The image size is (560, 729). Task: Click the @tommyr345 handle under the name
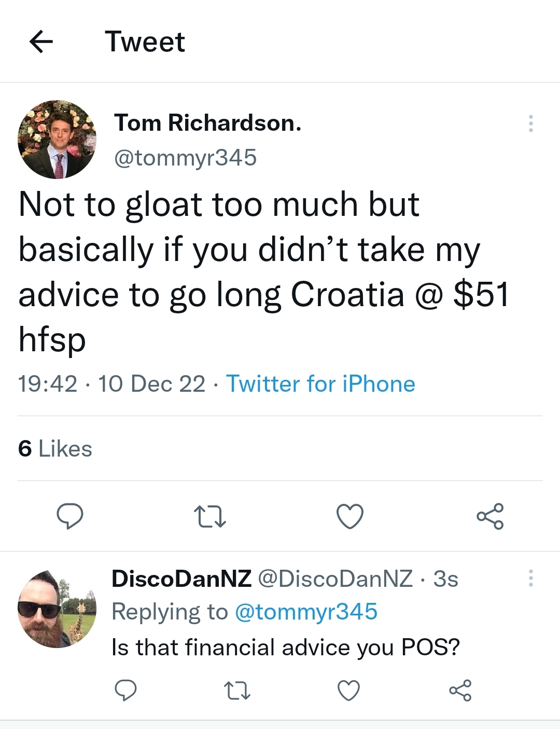tap(185, 158)
